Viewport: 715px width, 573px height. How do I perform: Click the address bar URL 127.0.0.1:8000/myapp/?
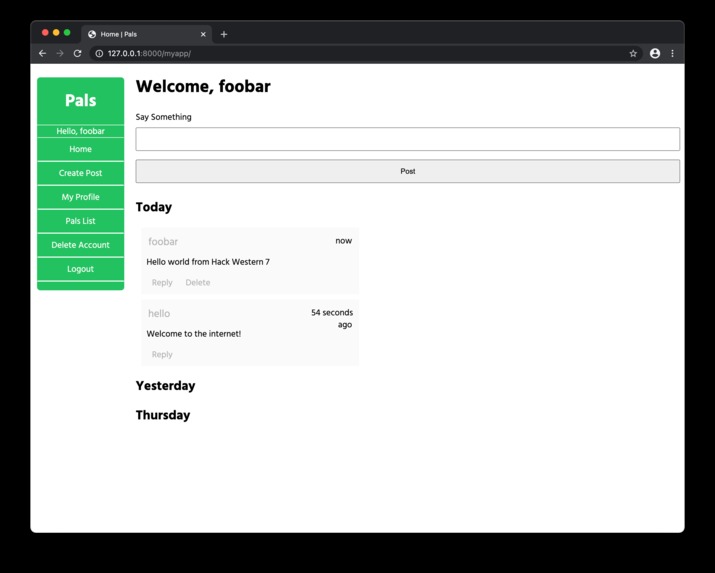coord(149,53)
